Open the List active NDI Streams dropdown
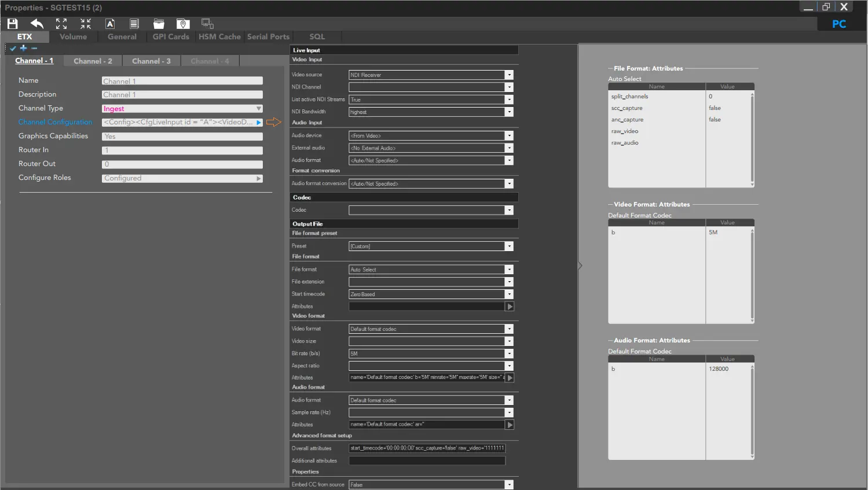The image size is (868, 490). tap(509, 100)
